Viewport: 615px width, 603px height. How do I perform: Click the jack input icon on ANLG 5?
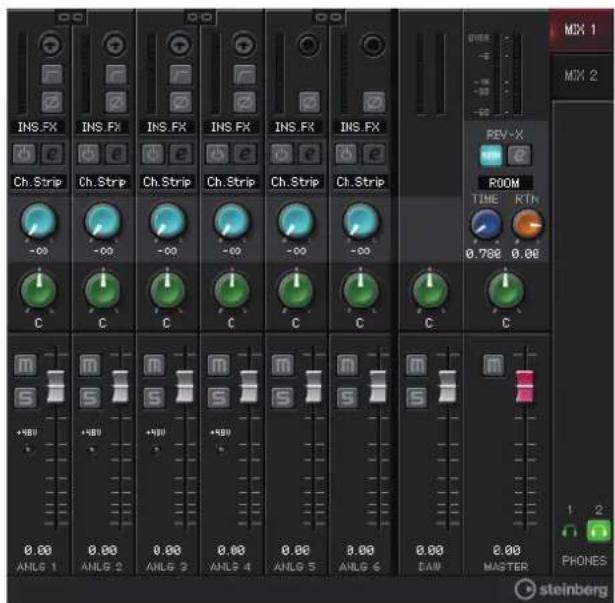click(x=308, y=44)
